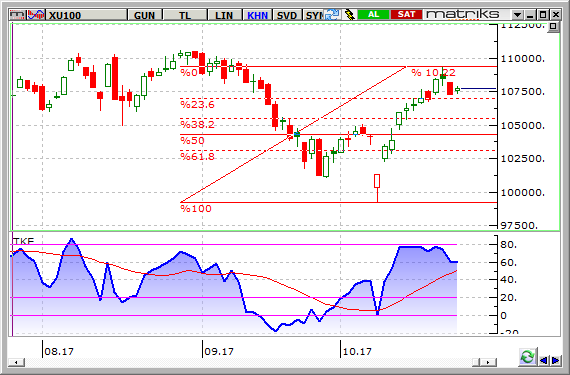Click the 08.17 date marker
570x375 pixels.
click(x=59, y=351)
